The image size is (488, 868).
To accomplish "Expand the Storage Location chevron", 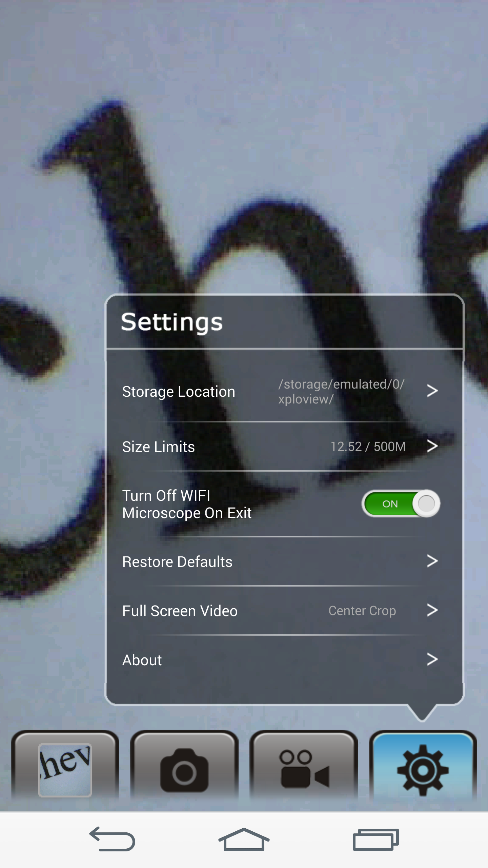I will (432, 391).
